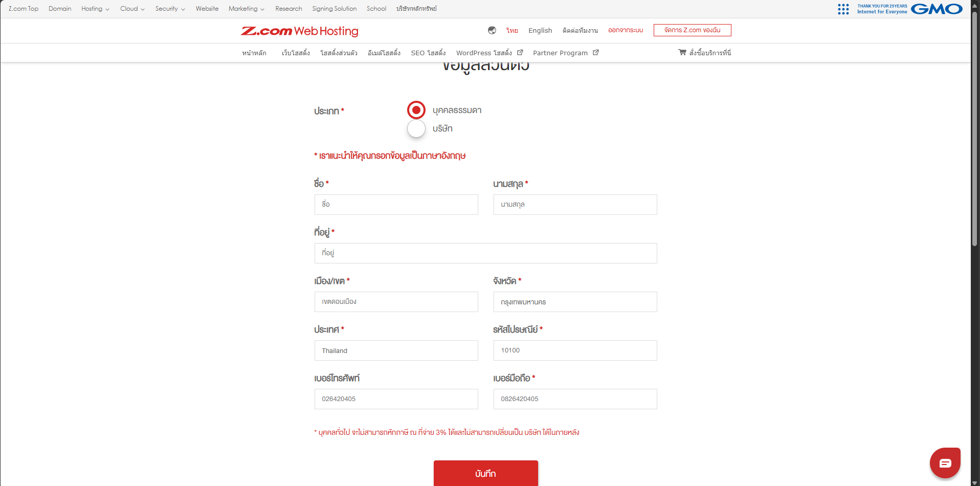Go to หน้าหลัก menu item
The width and height of the screenshot is (980, 486).
point(254,53)
